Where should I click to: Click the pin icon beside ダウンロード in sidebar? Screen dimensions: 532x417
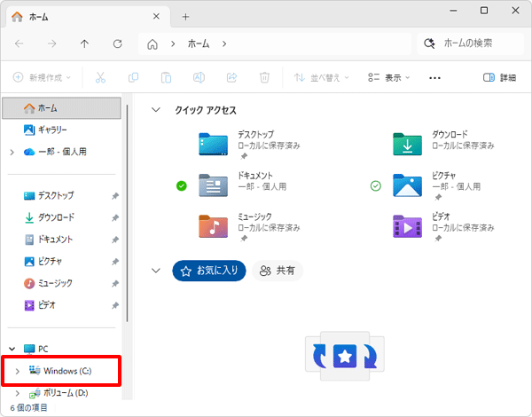point(115,217)
